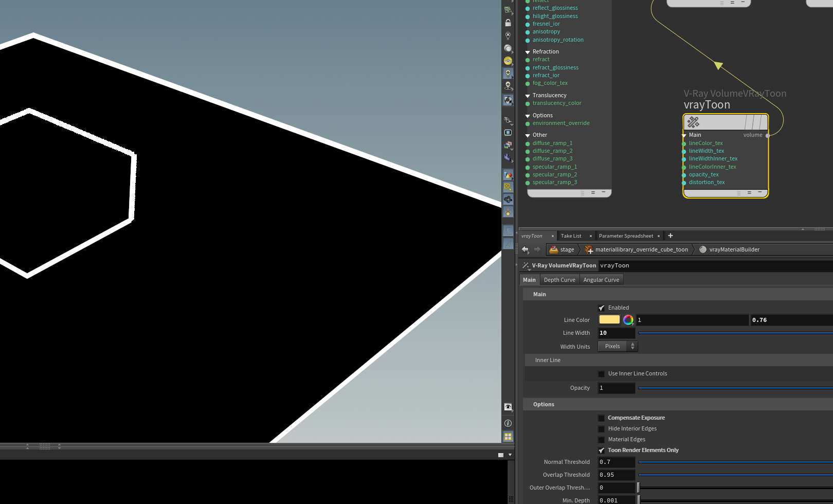Collapse the Main group on vrayToon node

tap(684, 135)
